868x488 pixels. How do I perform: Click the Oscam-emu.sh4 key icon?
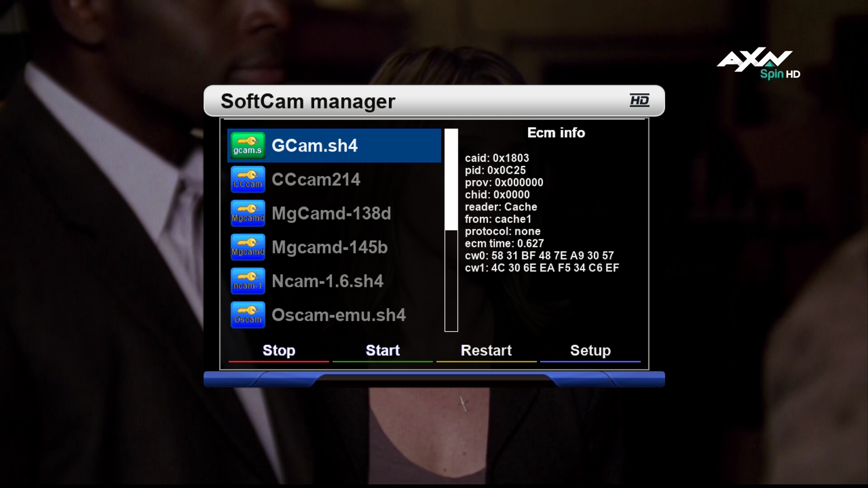(x=248, y=315)
